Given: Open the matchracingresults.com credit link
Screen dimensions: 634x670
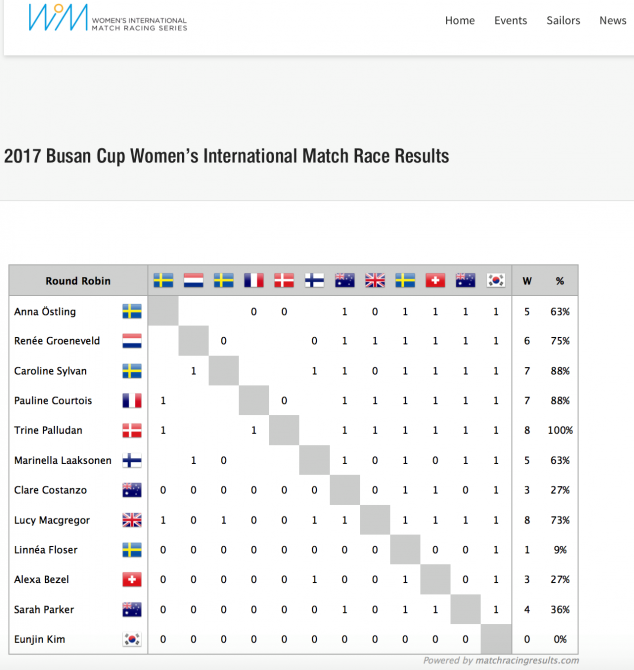Looking at the screenshot, I should point(501,660).
